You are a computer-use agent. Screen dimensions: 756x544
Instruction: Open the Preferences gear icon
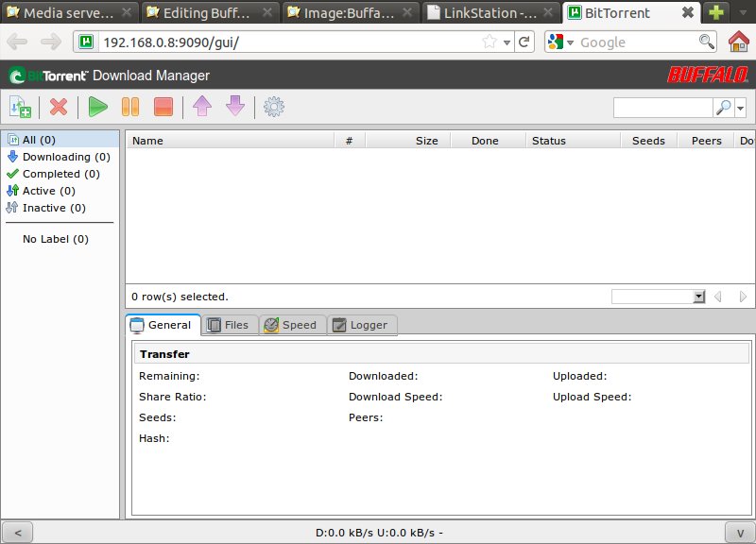274,108
